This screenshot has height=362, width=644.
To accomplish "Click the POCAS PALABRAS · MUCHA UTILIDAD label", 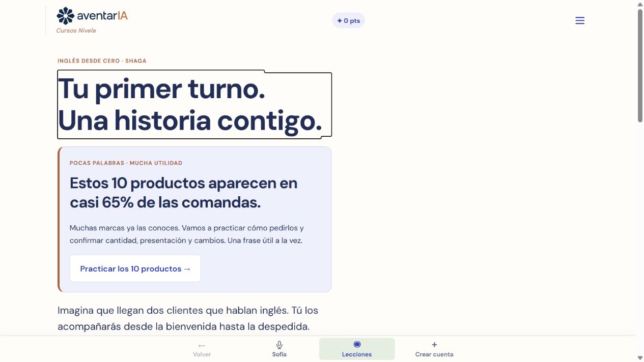I will pos(126,163).
